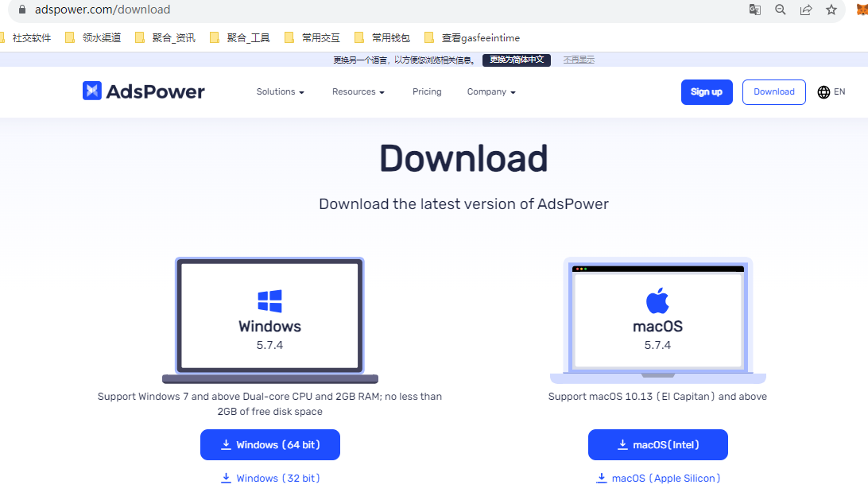Open the 常用钱包 bookmark folder
The height and width of the screenshot is (500, 868).
pyautogui.click(x=382, y=37)
